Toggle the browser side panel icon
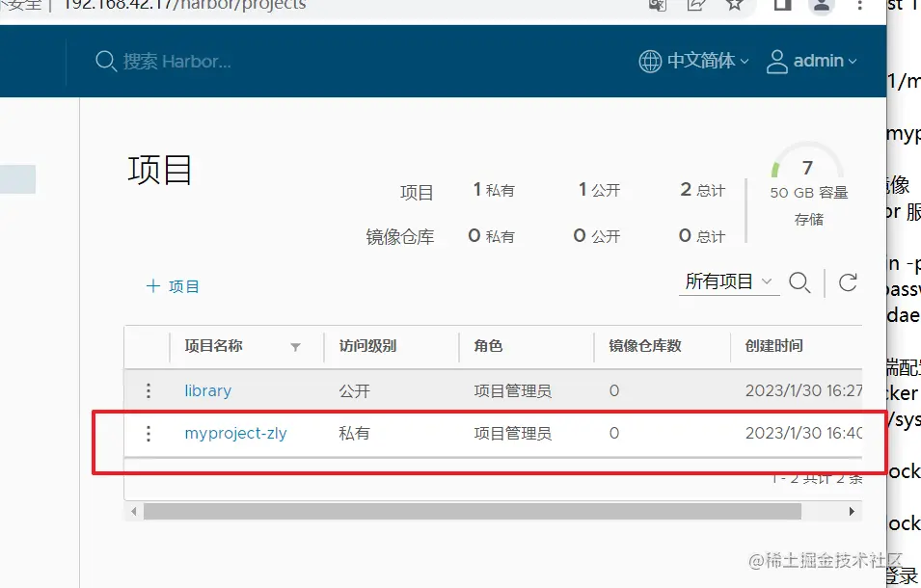This screenshot has width=921, height=588. point(782,5)
